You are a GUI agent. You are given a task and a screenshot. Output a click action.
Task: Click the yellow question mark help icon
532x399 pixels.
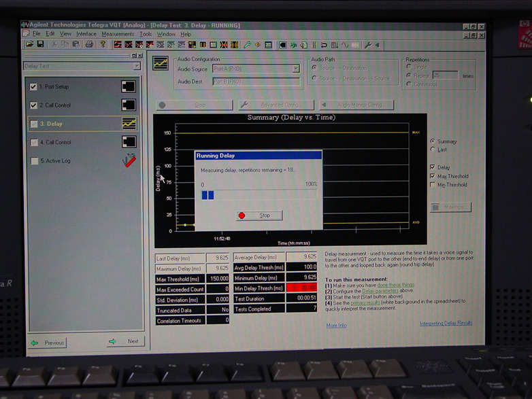click(103, 44)
